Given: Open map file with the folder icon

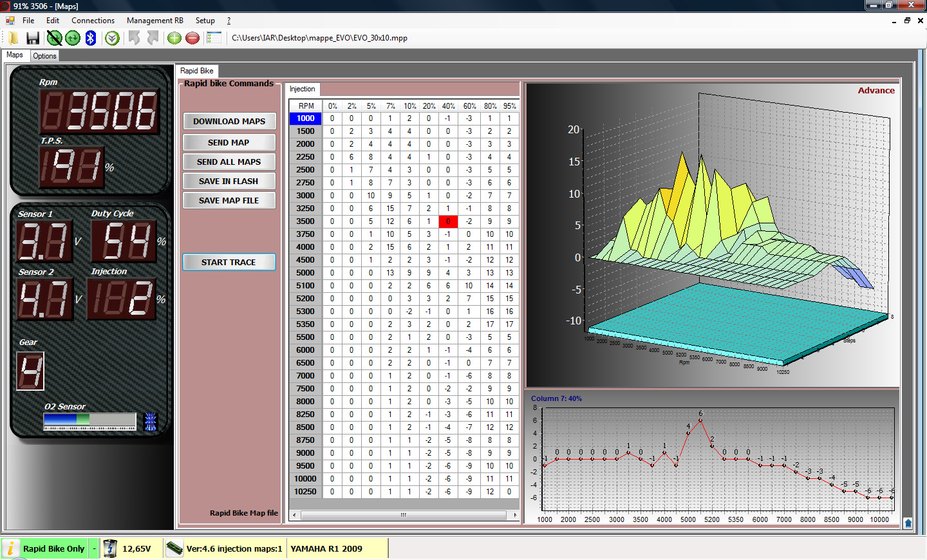Looking at the screenshot, I should coord(14,38).
